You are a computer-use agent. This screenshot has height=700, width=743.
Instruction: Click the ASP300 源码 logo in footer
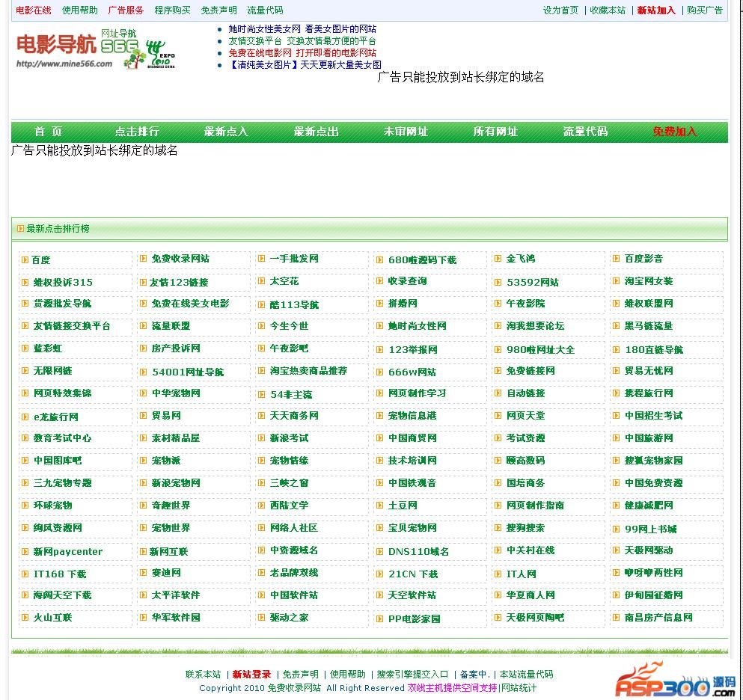click(675, 681)
